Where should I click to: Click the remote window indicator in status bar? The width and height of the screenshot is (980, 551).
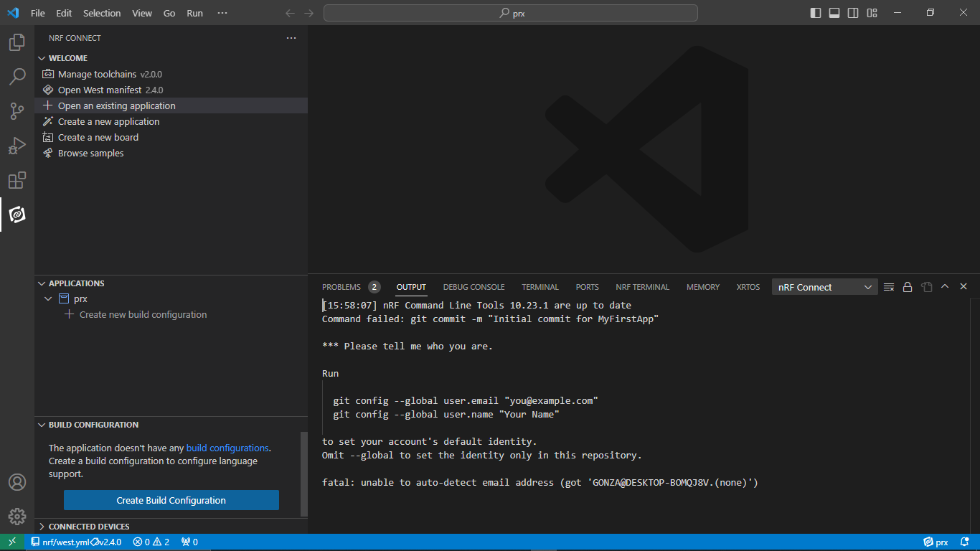point(12,542)
